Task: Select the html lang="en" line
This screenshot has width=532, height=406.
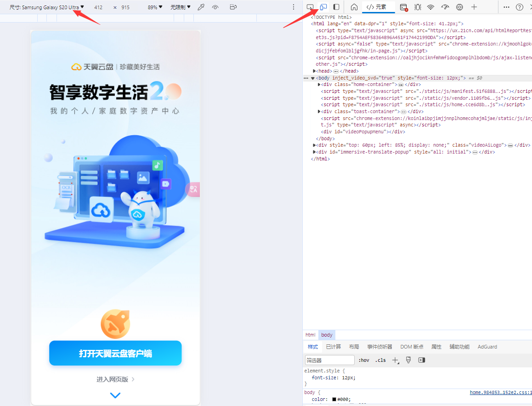Action: 387,24
